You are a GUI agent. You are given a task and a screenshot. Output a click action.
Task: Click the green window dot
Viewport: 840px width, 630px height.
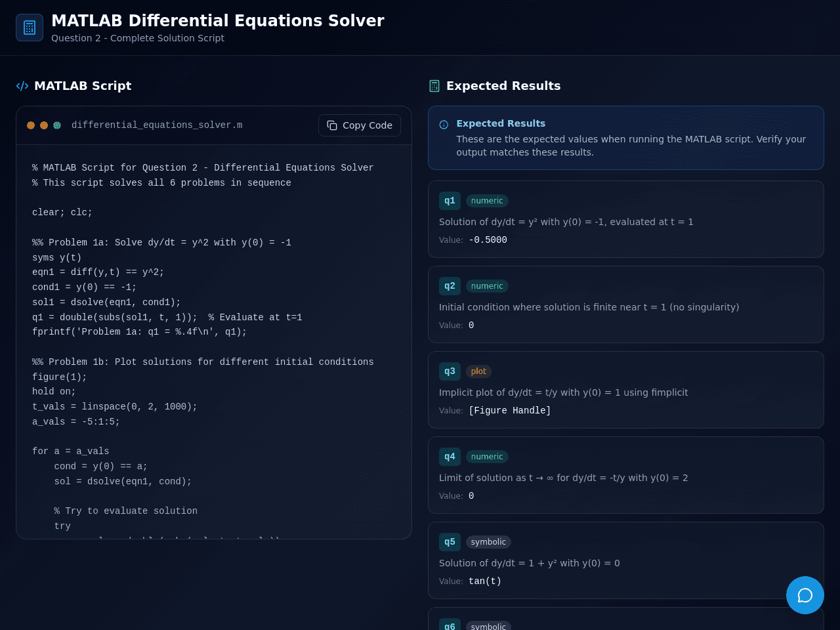click(57, 125)
